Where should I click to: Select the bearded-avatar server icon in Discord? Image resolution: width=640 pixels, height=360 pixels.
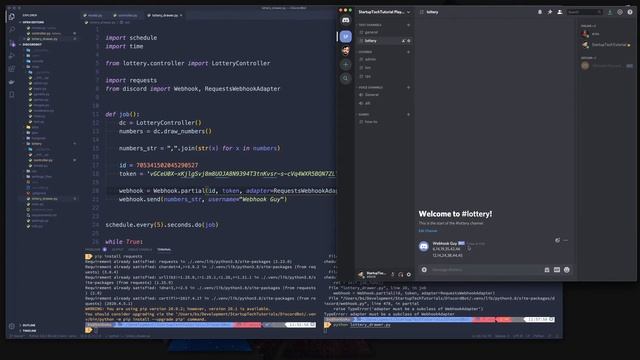coord(346,50)
